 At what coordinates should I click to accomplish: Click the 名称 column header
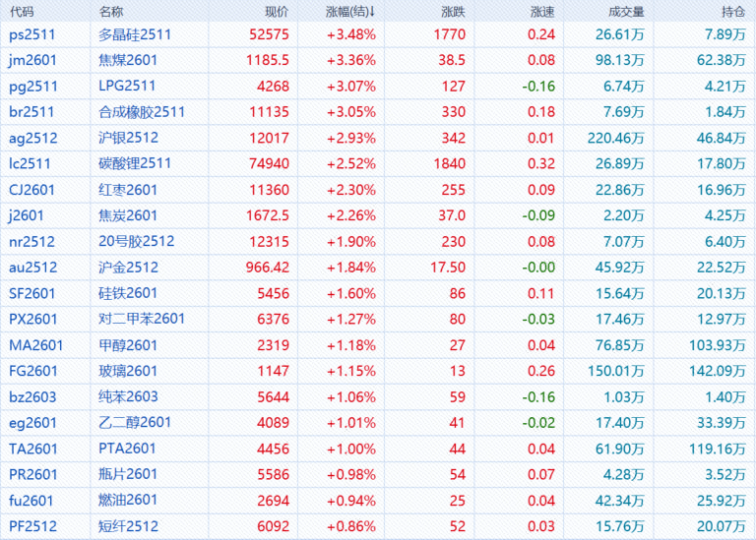pos(111,11)
